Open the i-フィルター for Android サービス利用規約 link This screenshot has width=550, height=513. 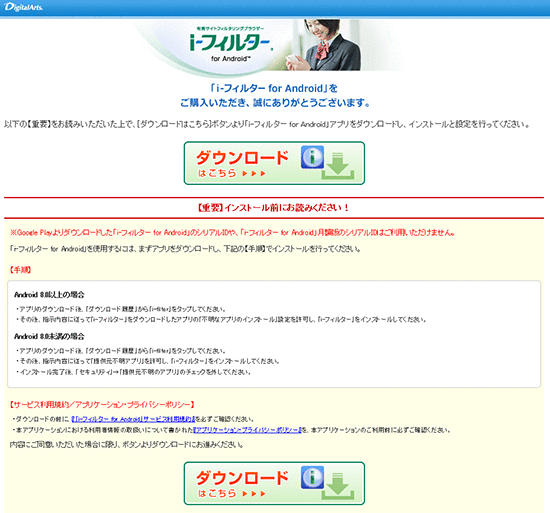click(x=133, y=419)
